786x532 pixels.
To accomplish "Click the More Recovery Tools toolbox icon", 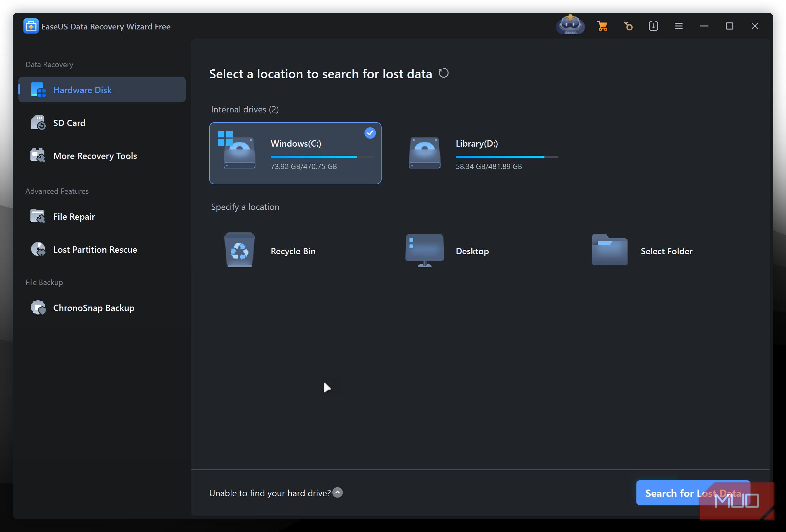I will point(38,155).
